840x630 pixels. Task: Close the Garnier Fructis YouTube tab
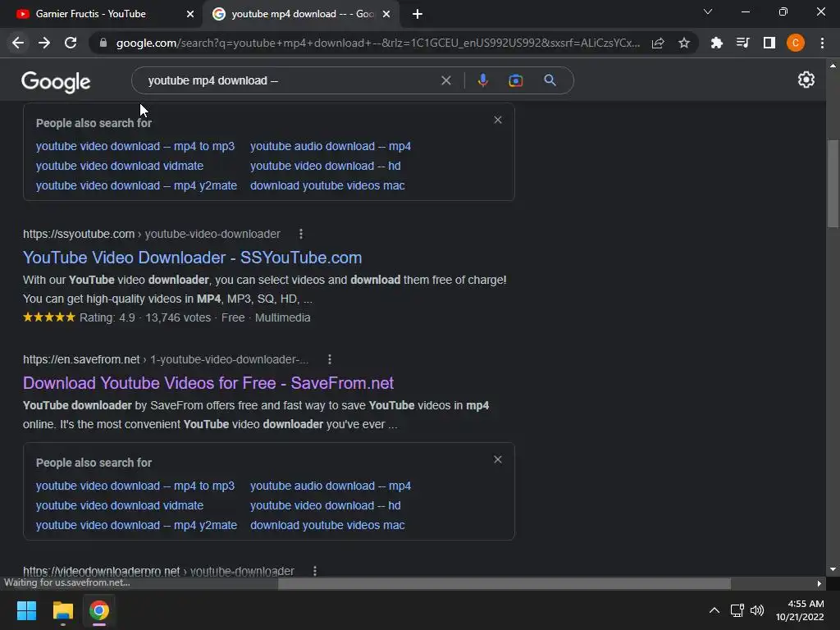[190, 14]
